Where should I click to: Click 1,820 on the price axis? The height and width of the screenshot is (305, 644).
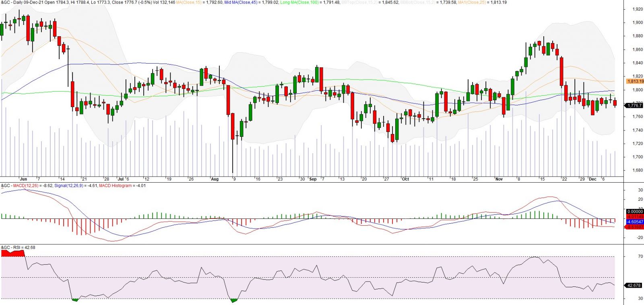638,76
